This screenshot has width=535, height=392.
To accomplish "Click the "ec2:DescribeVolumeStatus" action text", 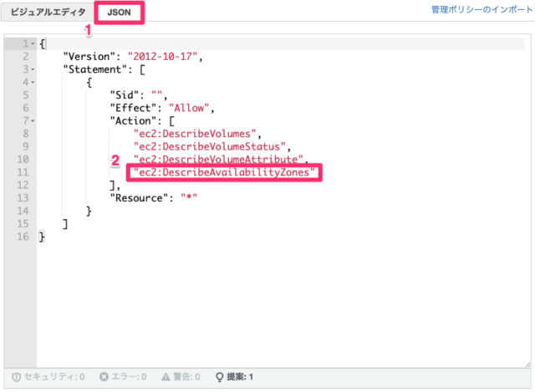I will [x=210, y=147].
